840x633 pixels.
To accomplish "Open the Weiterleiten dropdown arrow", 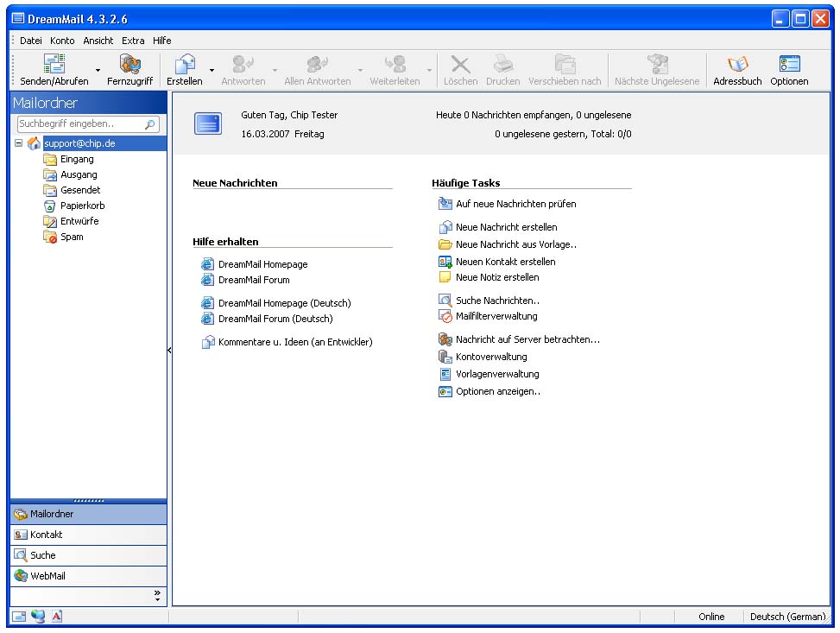I will 429,70.
